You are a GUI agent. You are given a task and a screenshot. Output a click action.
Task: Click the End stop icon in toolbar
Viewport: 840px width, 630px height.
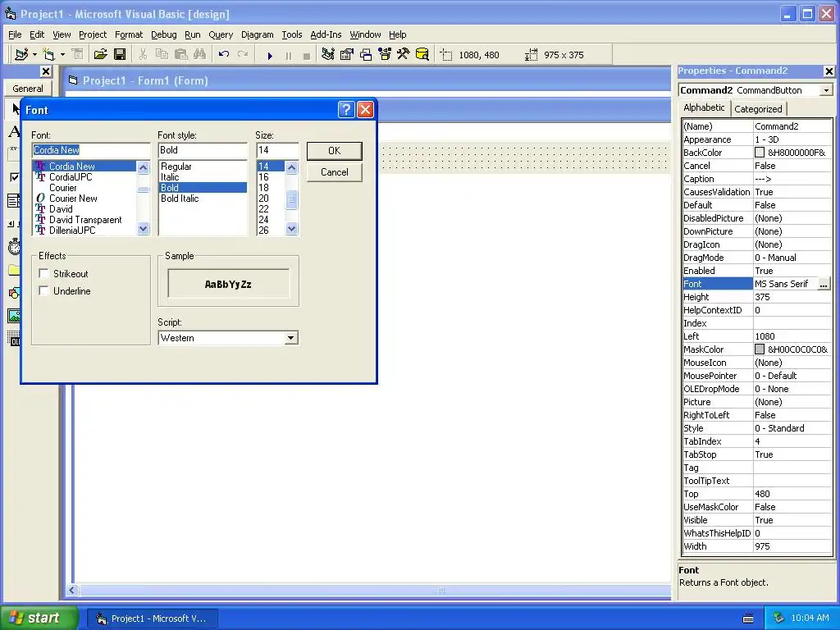pyautogui.click(x=307, y=55)
